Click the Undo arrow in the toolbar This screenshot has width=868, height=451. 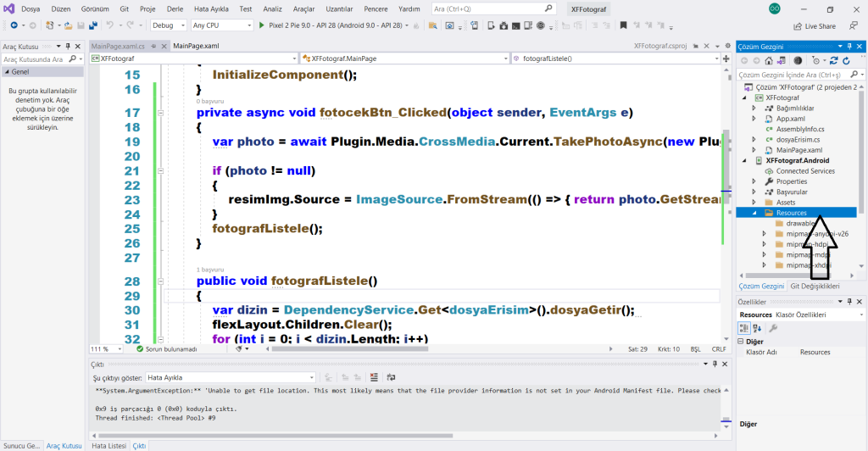[x=110, y=25]
